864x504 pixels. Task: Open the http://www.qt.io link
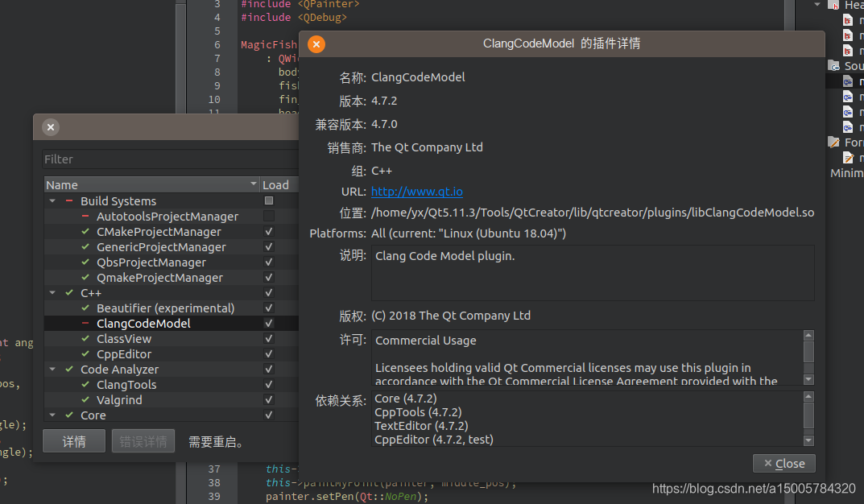pos(416,192)
